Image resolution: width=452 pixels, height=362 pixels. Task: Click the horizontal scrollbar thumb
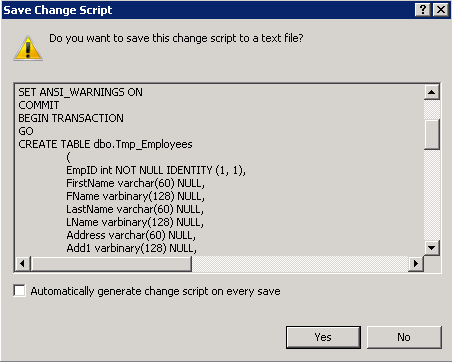111,264
